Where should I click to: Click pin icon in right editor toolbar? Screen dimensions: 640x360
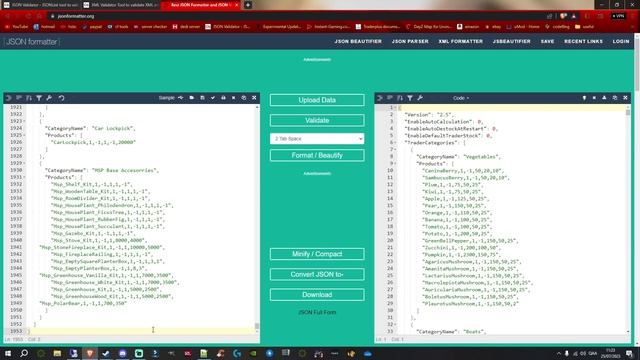click(x=584, y=98)
